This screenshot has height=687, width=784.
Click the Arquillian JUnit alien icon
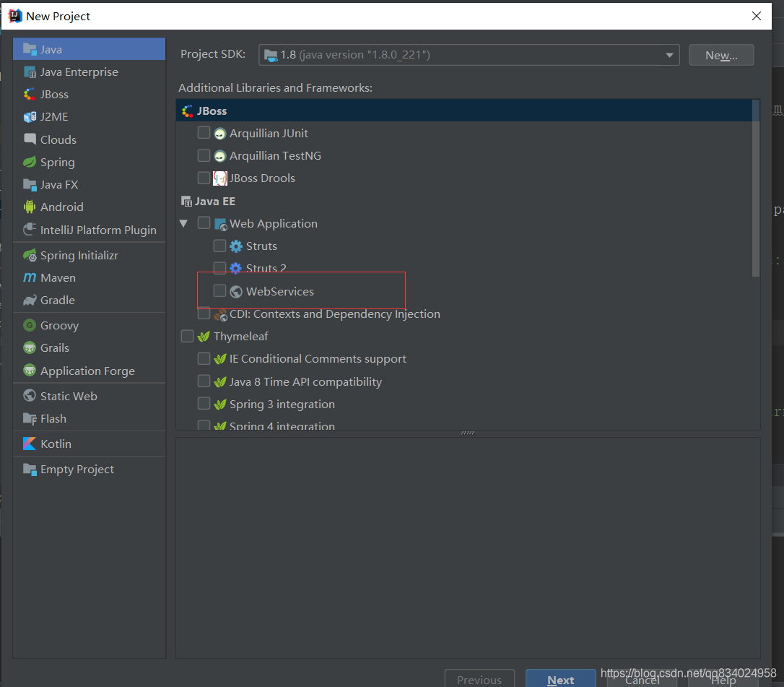pos(220,134)
